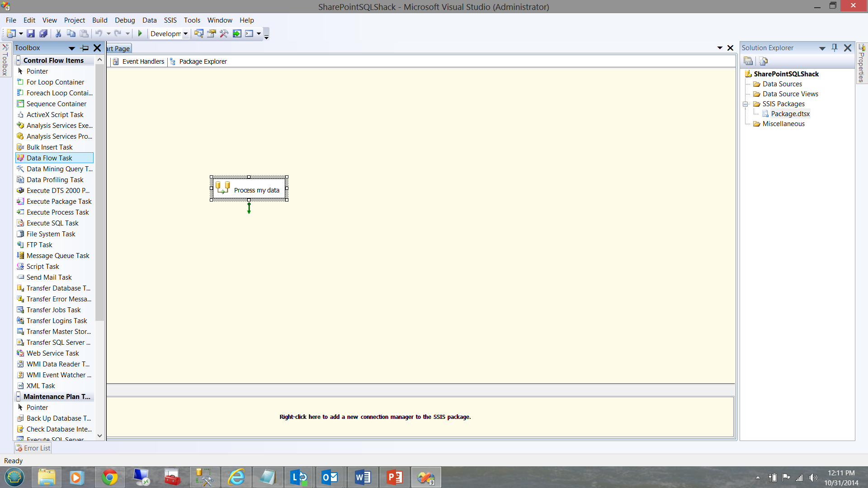Open the Development configuration dropdown
Screen dimensions: 868x488
click(185, 33)
